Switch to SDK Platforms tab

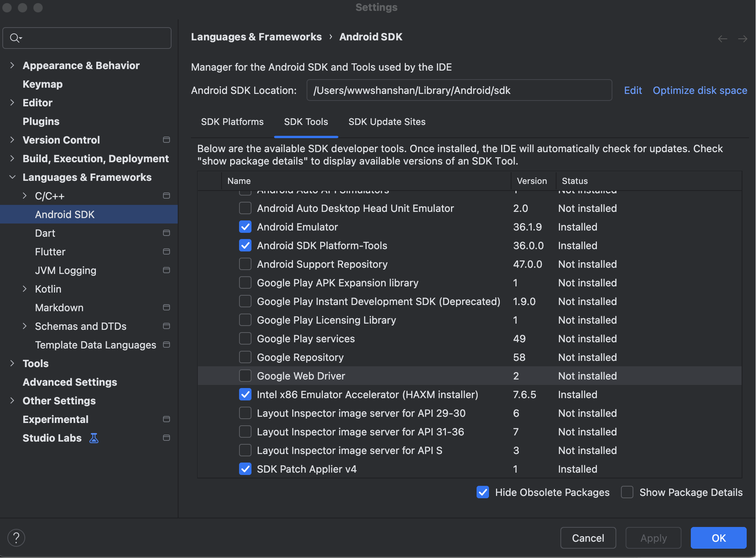(x=232, y=122)
